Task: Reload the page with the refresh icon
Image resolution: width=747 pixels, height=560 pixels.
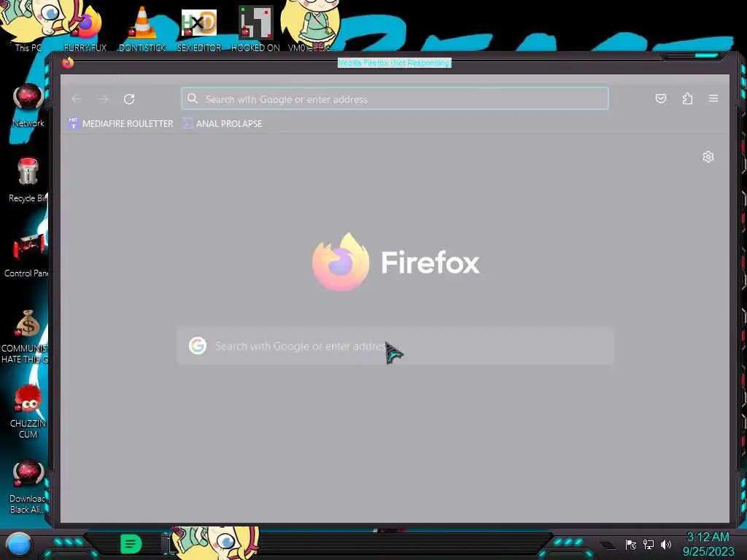Action: [x=129, y=99]
